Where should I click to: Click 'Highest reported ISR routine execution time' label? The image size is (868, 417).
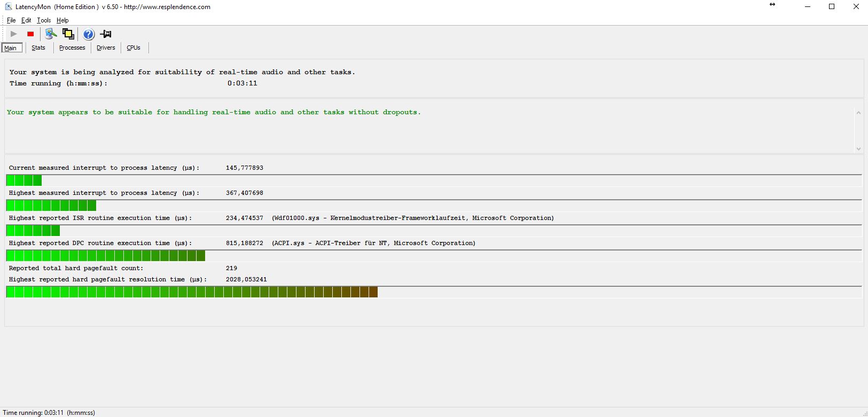[x=100, y=218]
